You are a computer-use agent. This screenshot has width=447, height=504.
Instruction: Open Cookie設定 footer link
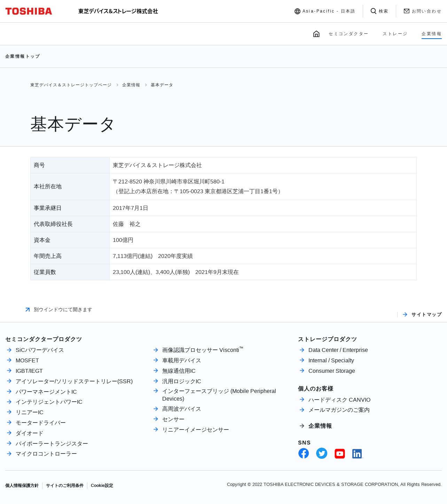tap(102, 486)
